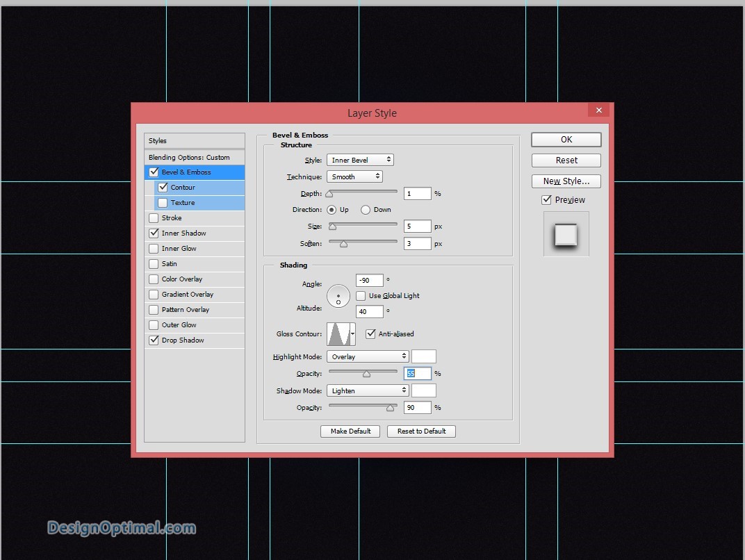Click the Shadow Opacity slider handle
This screenshot has height=560, width=745.
click(x=390, y=408)
